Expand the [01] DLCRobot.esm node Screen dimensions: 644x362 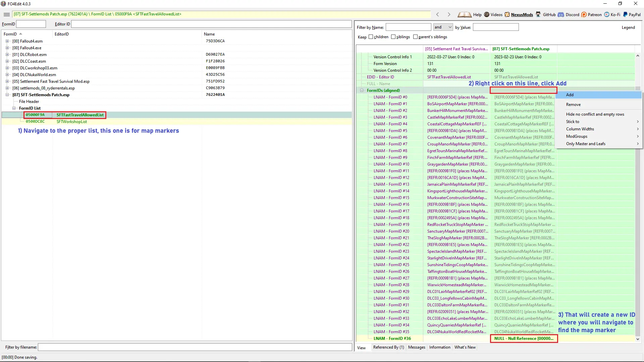[7, 55]
